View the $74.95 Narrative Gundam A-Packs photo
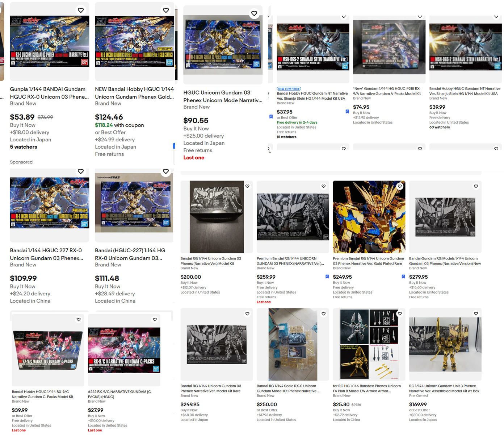504x444 pixels. click(389, 47)
